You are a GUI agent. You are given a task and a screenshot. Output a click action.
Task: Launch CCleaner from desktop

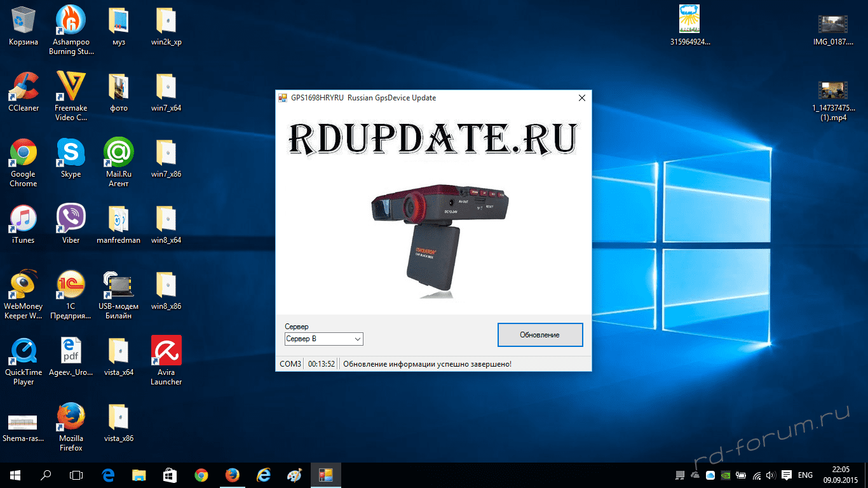click(24, 87)
